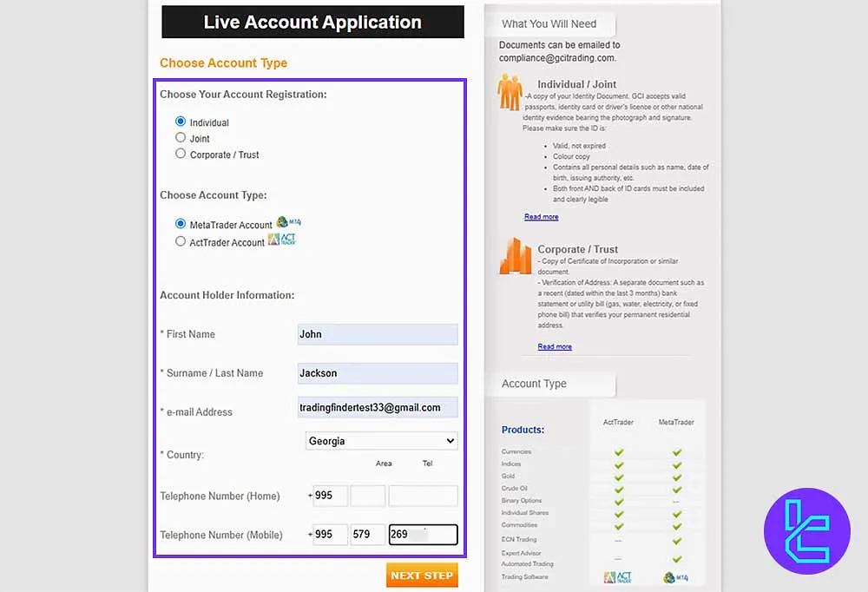The width and height of the screenshot is (868, 592).
Task: Click the Corporate / Trust buildings icon
Action: click(515, 256)
